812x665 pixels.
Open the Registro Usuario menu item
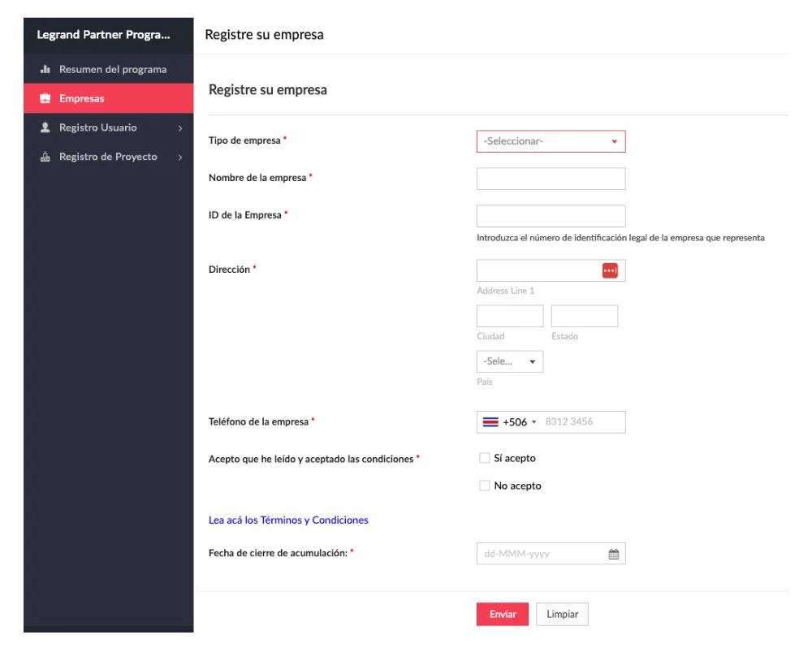tap(108, 127)
